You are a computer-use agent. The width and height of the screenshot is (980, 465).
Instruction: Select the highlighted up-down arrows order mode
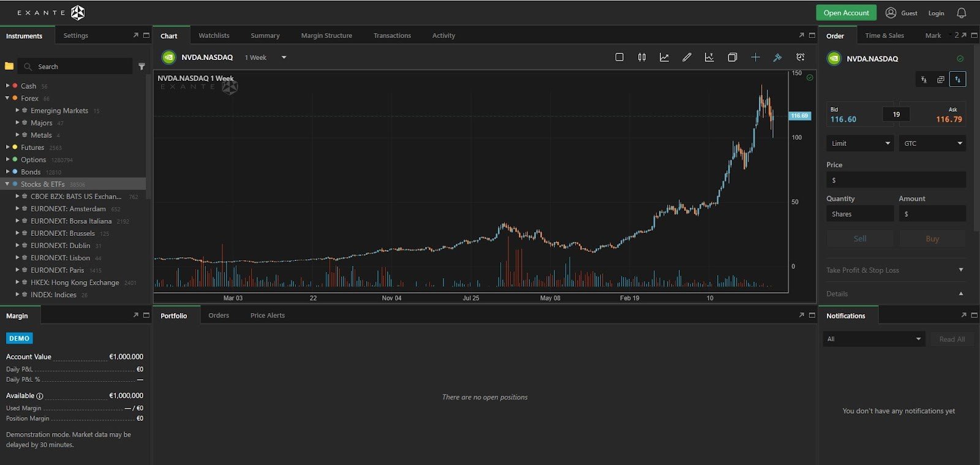coord(958,79)
